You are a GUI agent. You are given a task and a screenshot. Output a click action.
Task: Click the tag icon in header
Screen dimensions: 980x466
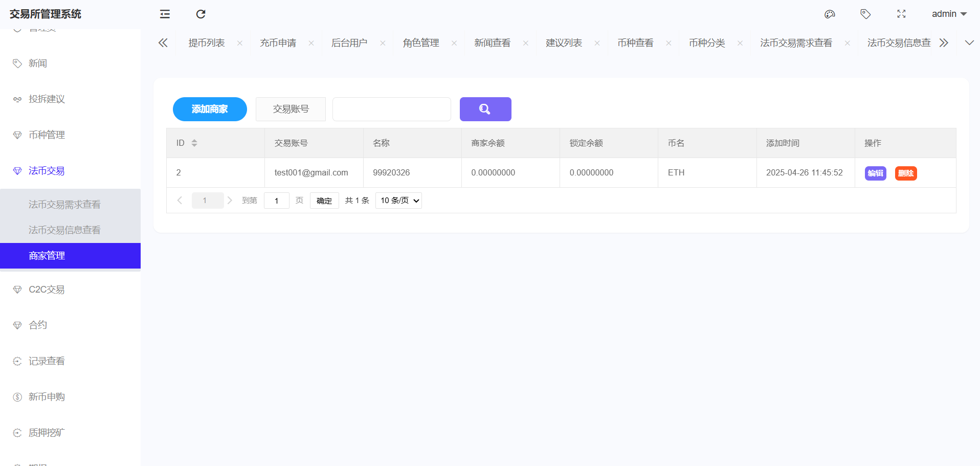click(x=865, y=14)
